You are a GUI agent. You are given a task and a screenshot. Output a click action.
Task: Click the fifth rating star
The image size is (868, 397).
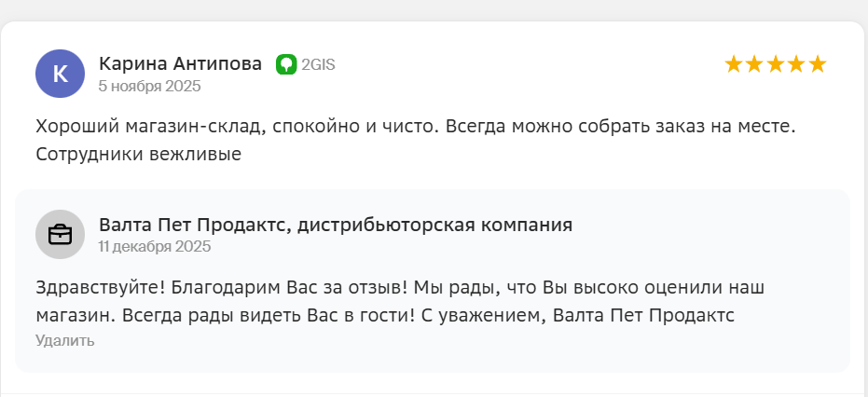818,64
